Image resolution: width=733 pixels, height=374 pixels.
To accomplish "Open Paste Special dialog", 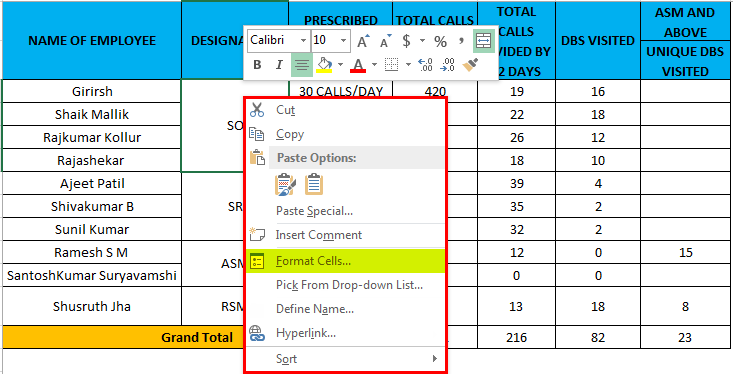I will pyautogui.click(x=345, y=211).
